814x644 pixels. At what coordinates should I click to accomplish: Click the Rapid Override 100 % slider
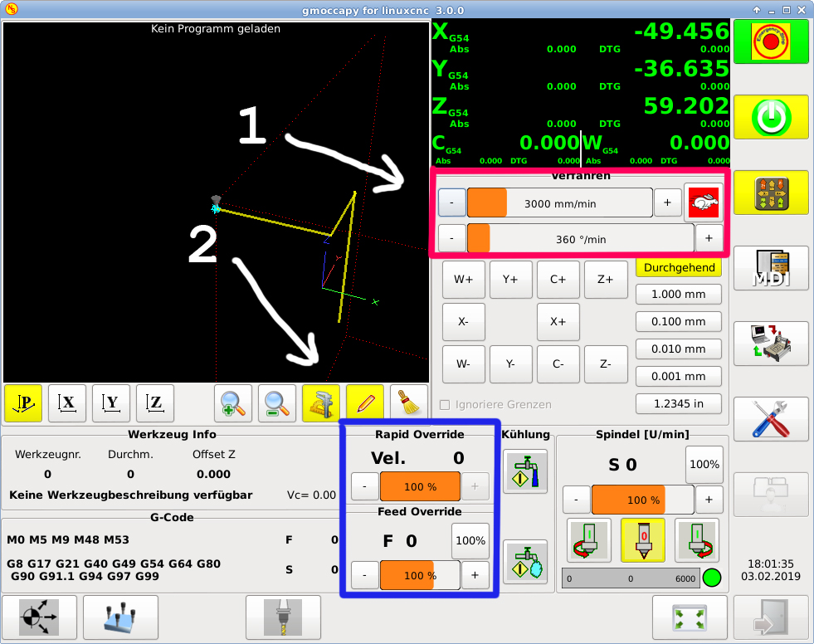[x=420, y=486]
